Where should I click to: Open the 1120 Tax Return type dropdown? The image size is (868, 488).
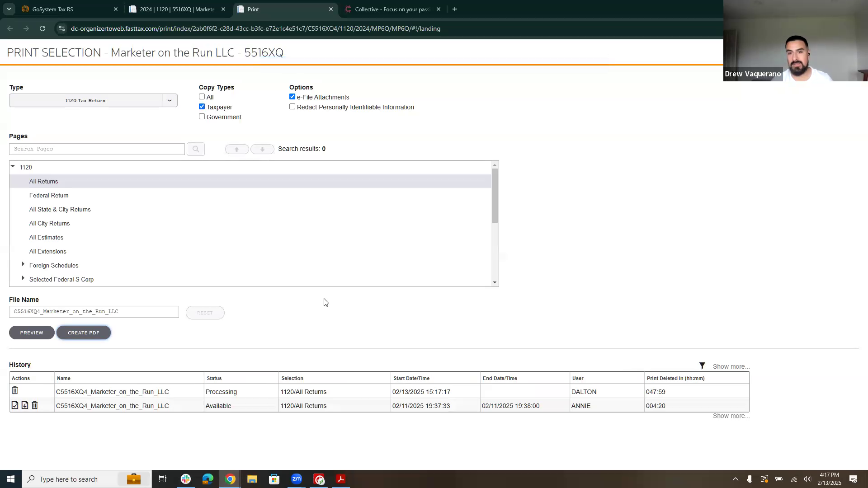pos(170,100)
